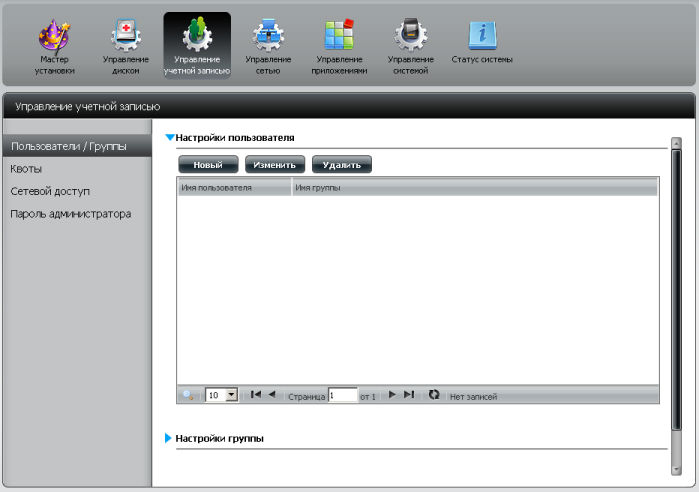
Task: Sort by Имя пользователя column header
Action: tap(234, 188)
